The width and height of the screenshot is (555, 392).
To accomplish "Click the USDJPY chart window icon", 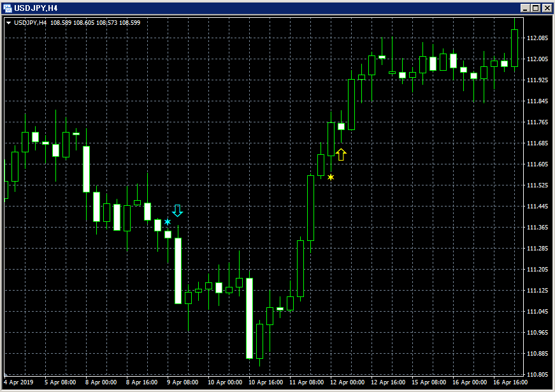I will click(7, 8).
